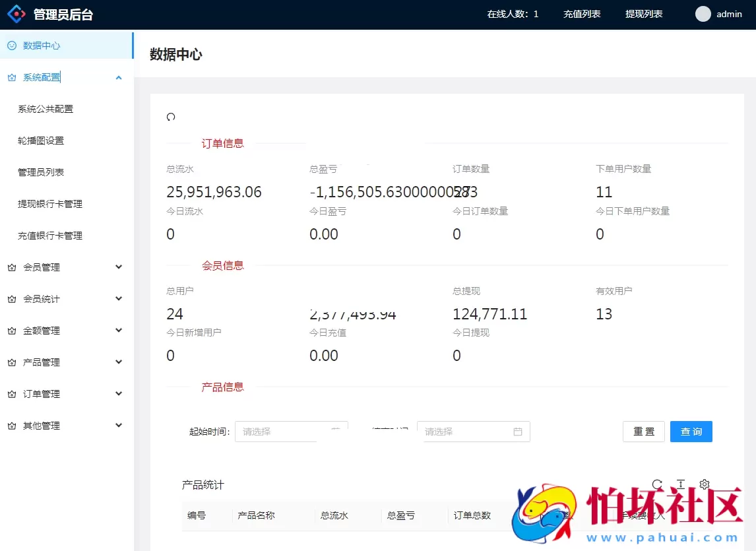The image size is (756, 551).
Task: Click the 重置 reset button
Action: pyautogui.click(x=644, y=432)
